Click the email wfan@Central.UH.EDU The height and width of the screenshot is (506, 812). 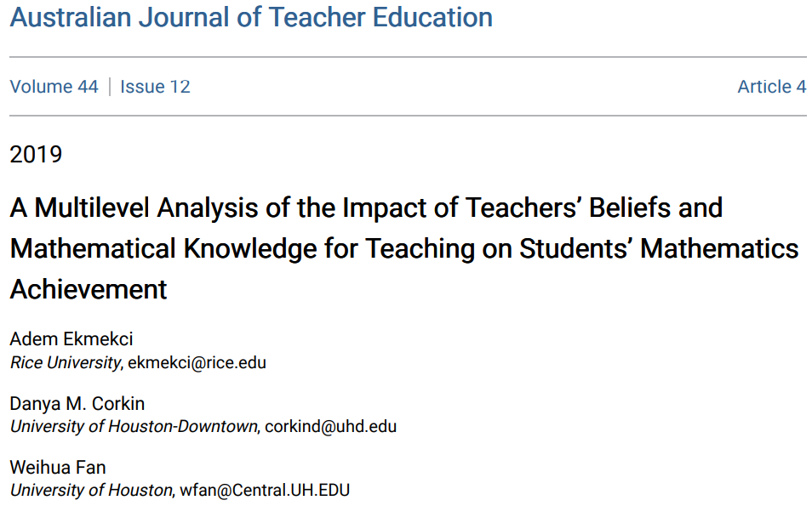coord(265,490)
